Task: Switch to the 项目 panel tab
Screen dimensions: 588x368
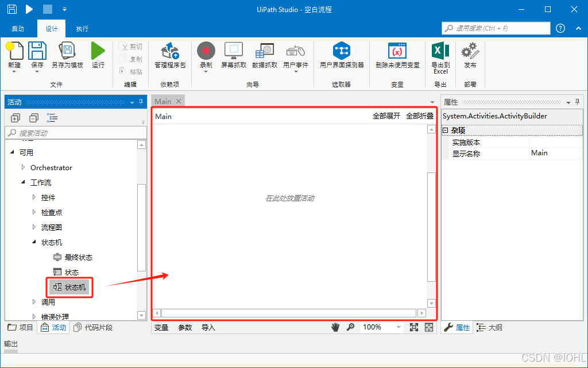Action: coord(21,327)
